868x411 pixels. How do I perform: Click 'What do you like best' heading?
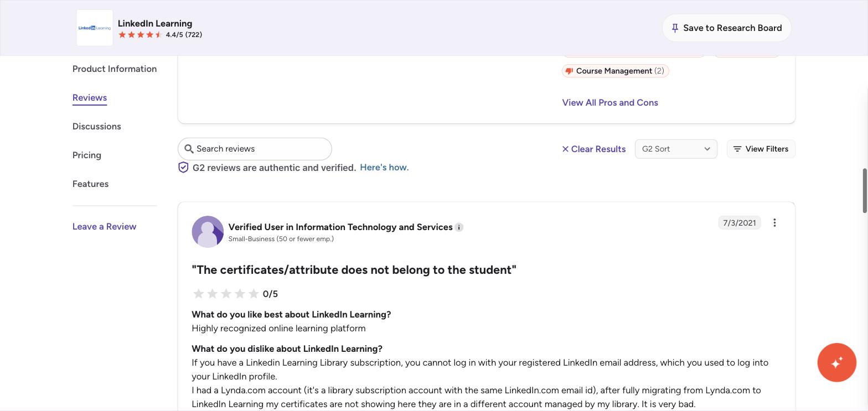[x=291, y=314]
